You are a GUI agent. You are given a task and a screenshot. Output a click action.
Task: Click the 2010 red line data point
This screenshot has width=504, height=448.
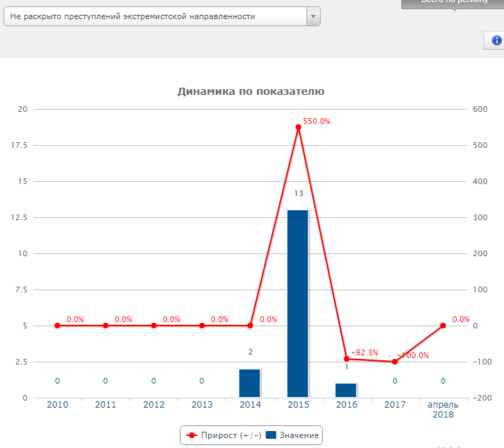click(x=57, y=326)
